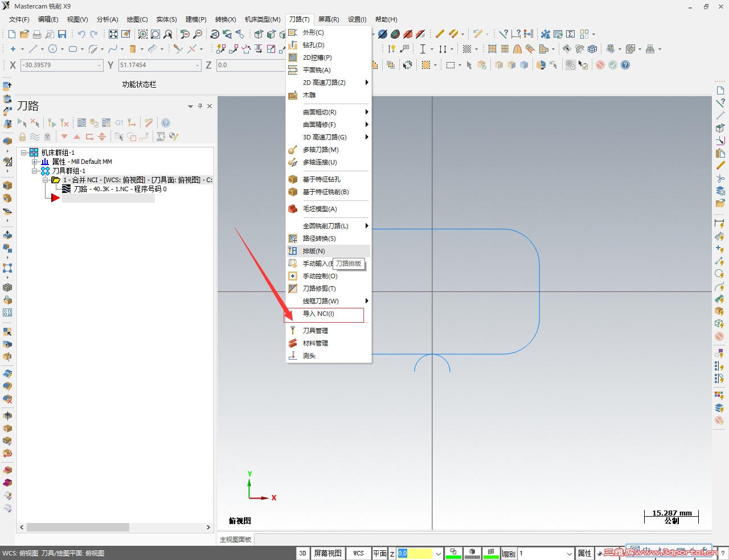
Task: Switch to the 主视图面板 tab
Action: pos(236,540)
